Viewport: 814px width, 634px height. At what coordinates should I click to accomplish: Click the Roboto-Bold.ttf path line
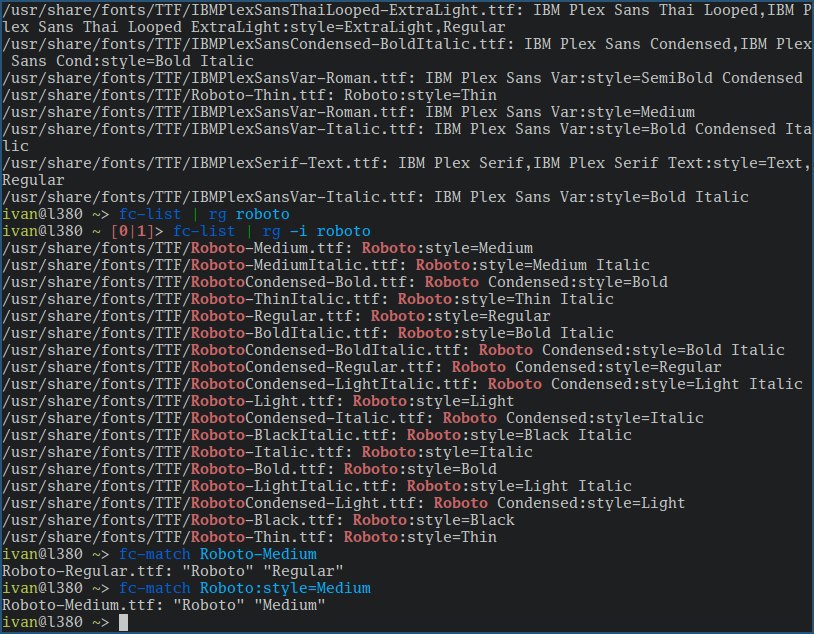point(249,469)
